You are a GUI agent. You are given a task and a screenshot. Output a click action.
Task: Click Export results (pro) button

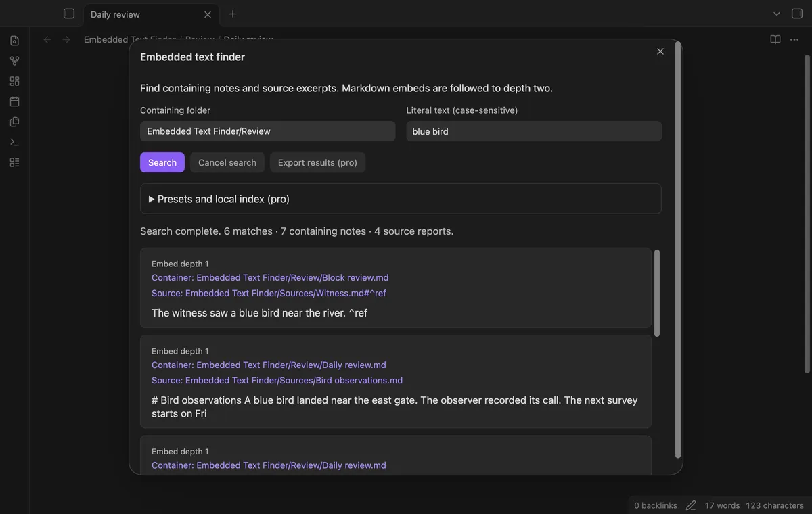[x=317, y=162]
